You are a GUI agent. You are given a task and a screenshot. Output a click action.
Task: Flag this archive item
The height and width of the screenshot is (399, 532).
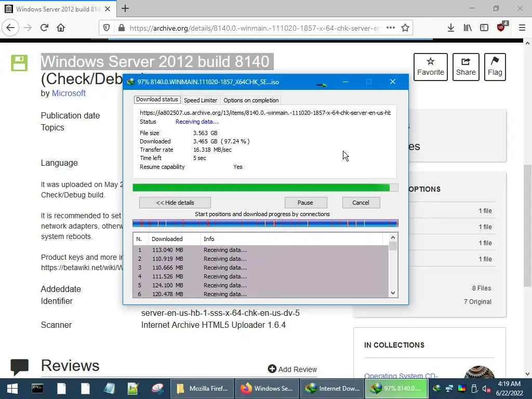495,67
